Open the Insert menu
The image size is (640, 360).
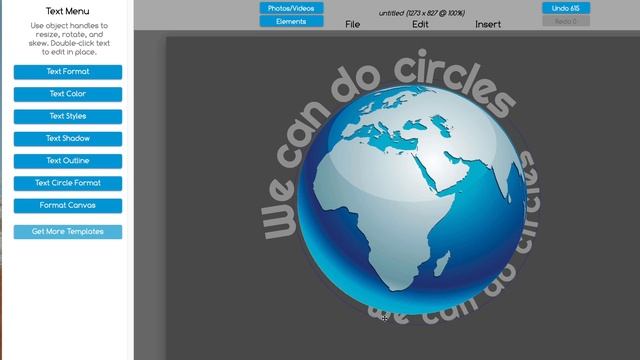(x=488, y=24)
